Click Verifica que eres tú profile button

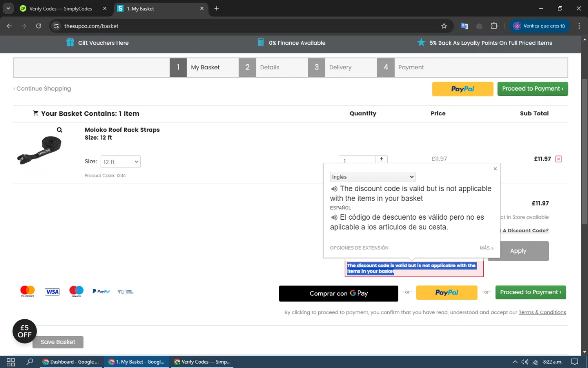[x=539, y=26]
